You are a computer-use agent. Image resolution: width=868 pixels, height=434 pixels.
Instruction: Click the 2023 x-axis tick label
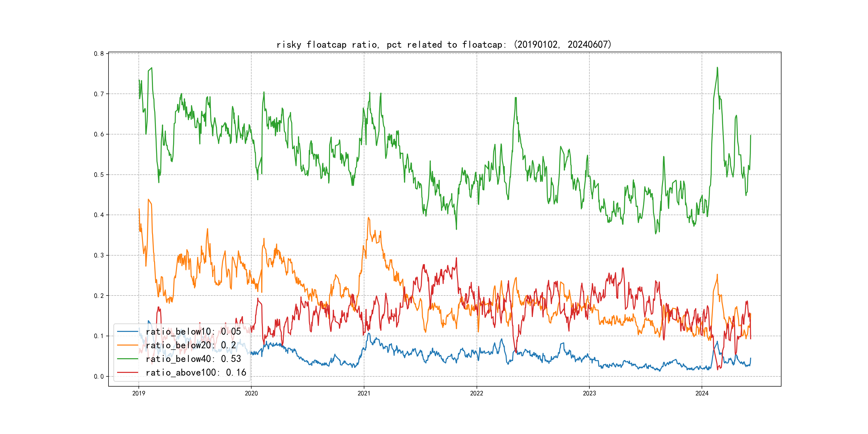pos(589,393)
